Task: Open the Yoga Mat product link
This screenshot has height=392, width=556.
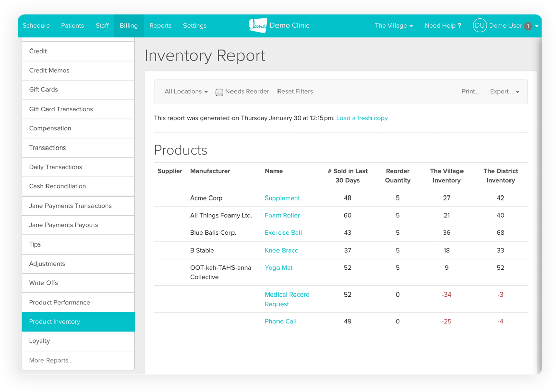Action: (279, 268)
